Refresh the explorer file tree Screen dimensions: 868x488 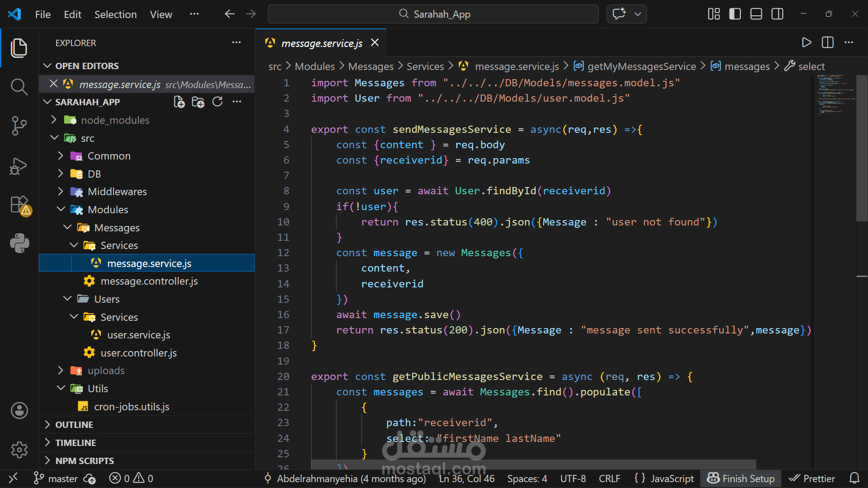point(217,102)
